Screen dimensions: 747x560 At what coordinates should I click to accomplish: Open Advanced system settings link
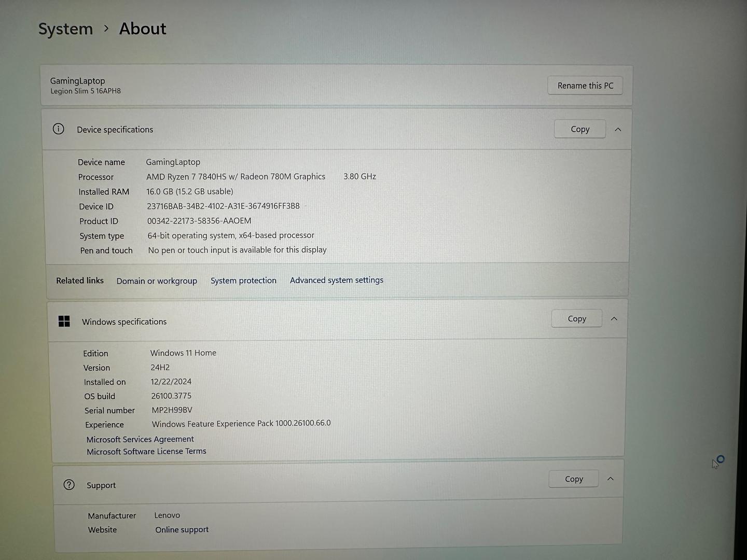337,280
